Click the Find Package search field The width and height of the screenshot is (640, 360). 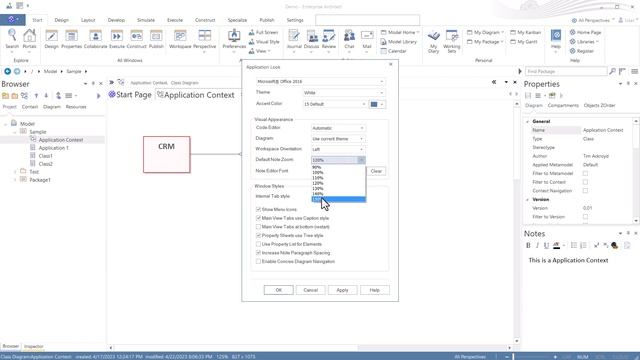[566, 71]
